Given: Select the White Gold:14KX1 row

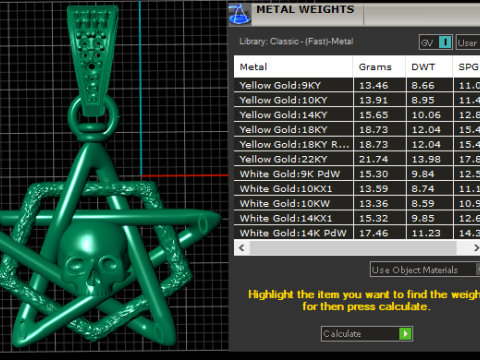Looking at the screenshot, I should coord(357,218).
